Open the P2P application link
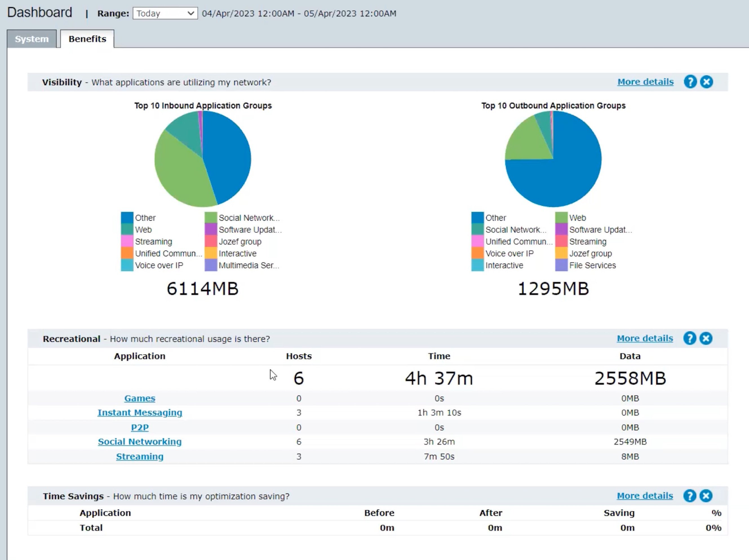Image resolution: width=749 pixels, height=560 pixels. [139, 427]
